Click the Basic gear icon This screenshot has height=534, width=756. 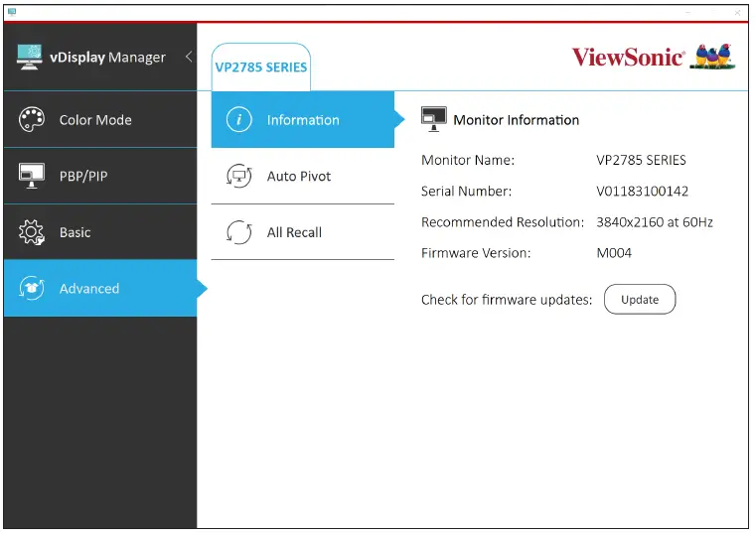point(32,232)
